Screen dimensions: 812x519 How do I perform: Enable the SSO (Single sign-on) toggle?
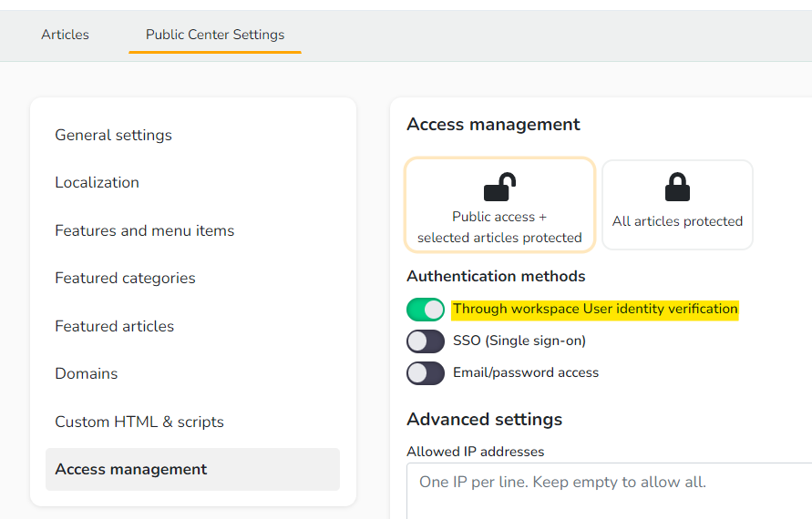[x=426, y=341]
